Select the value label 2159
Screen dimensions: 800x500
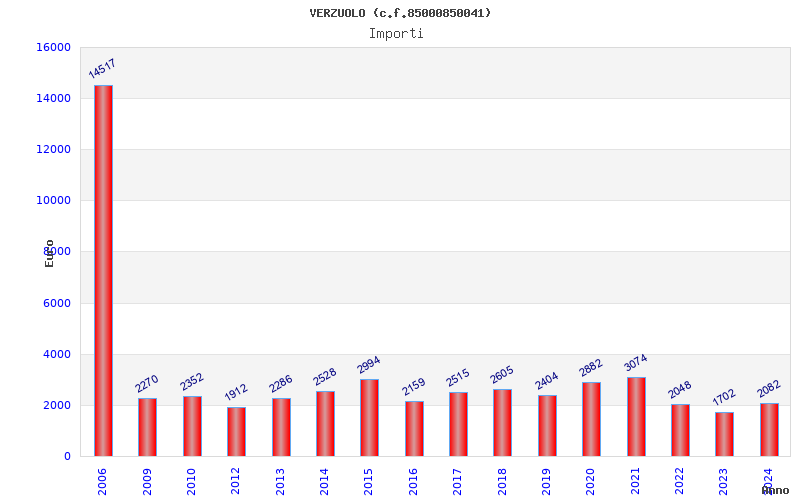pyautogui.click(x=413, y=387)
